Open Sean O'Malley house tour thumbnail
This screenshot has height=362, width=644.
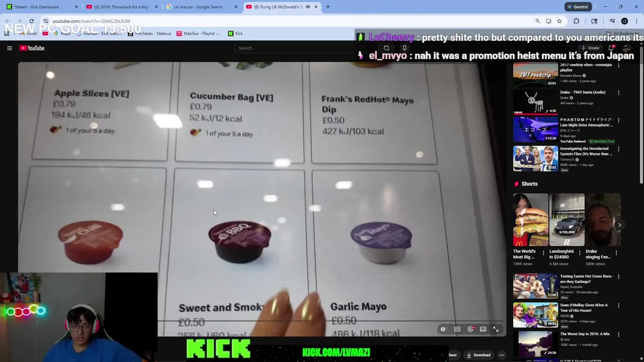[535, 315]
